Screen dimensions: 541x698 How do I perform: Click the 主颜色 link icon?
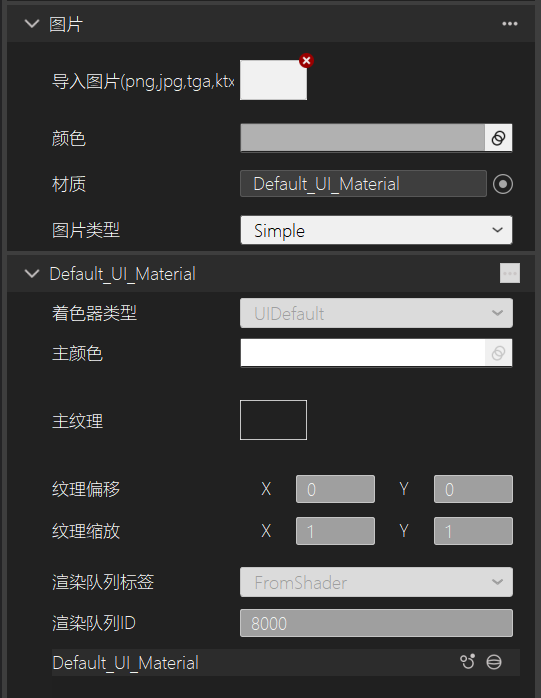498,353
